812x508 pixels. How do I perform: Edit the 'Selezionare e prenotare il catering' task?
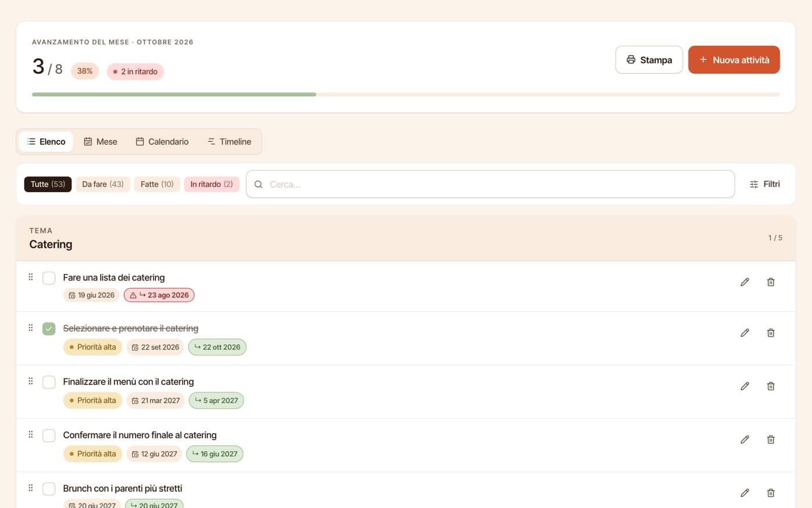pos(745,333)
